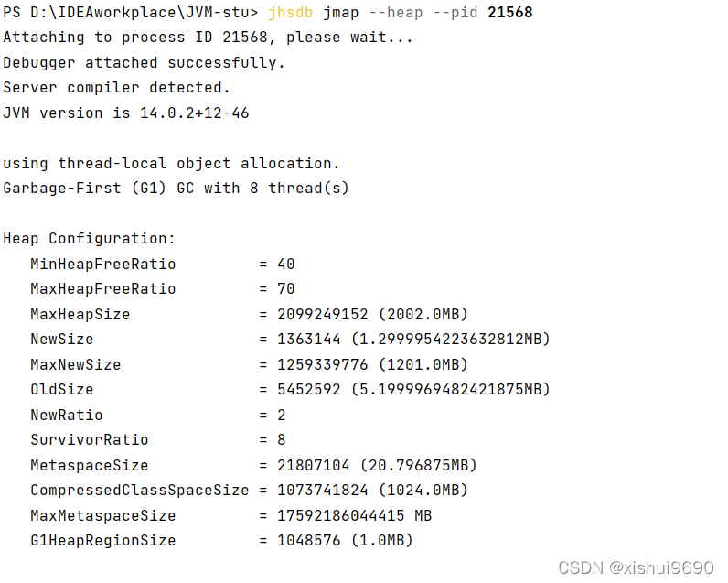
Task: Click the 'Debugger attached successfully.' line
Action: pos(144,63)
